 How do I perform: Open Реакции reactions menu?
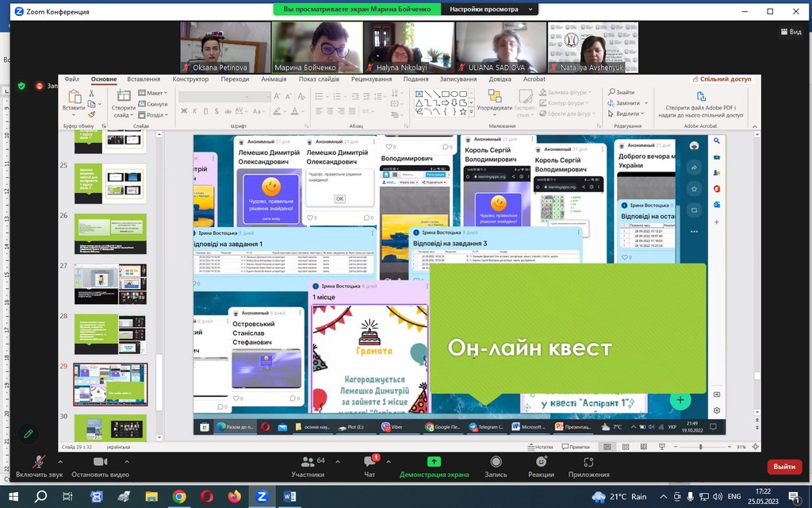tap(541, 462)
